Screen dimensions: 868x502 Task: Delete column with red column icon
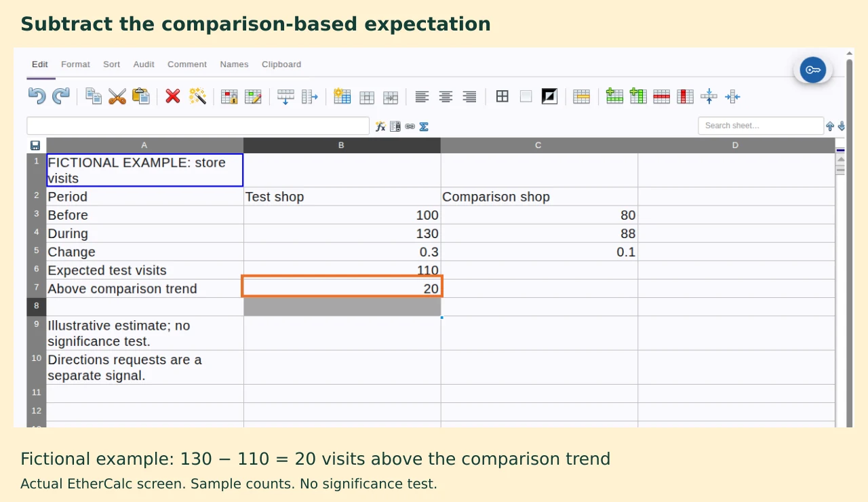pos(686,96)
